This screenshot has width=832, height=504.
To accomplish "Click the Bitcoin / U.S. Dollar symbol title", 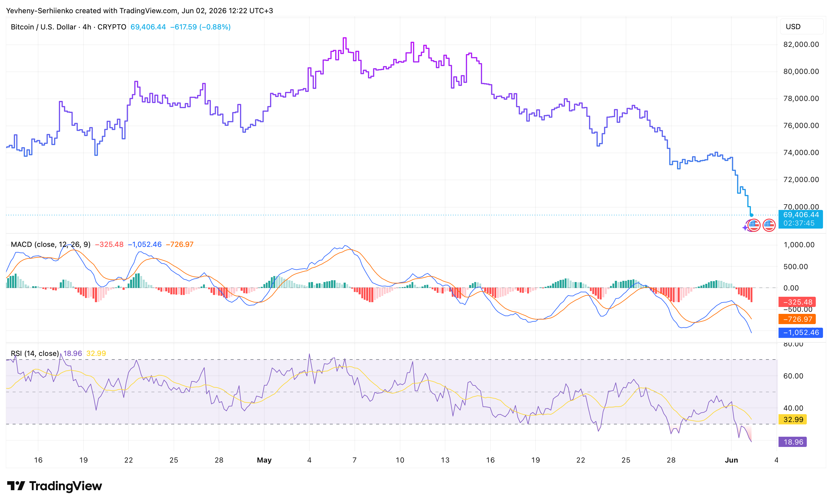I will [68, 27].
